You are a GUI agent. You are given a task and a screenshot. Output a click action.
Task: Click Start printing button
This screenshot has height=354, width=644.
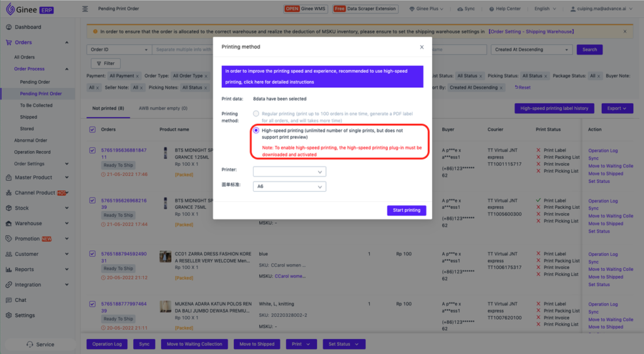point(407,210)
